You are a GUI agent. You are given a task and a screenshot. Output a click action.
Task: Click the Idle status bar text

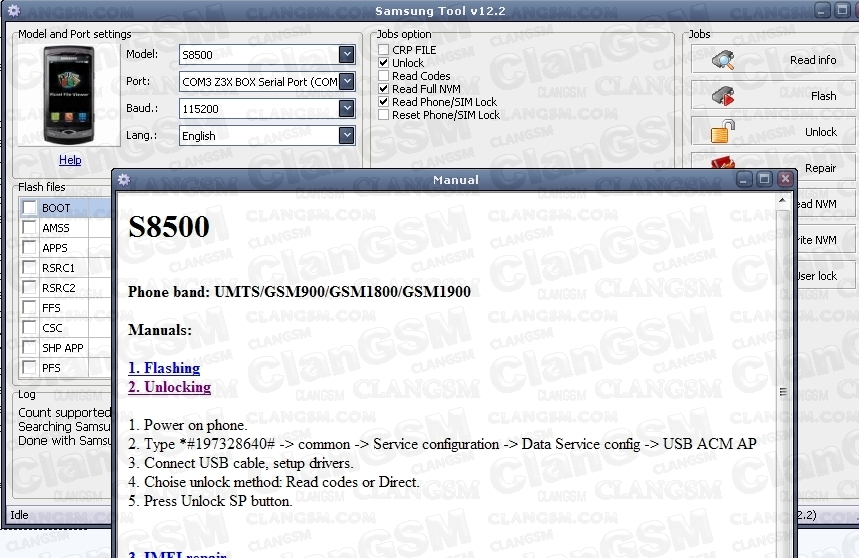click(19, 515)
